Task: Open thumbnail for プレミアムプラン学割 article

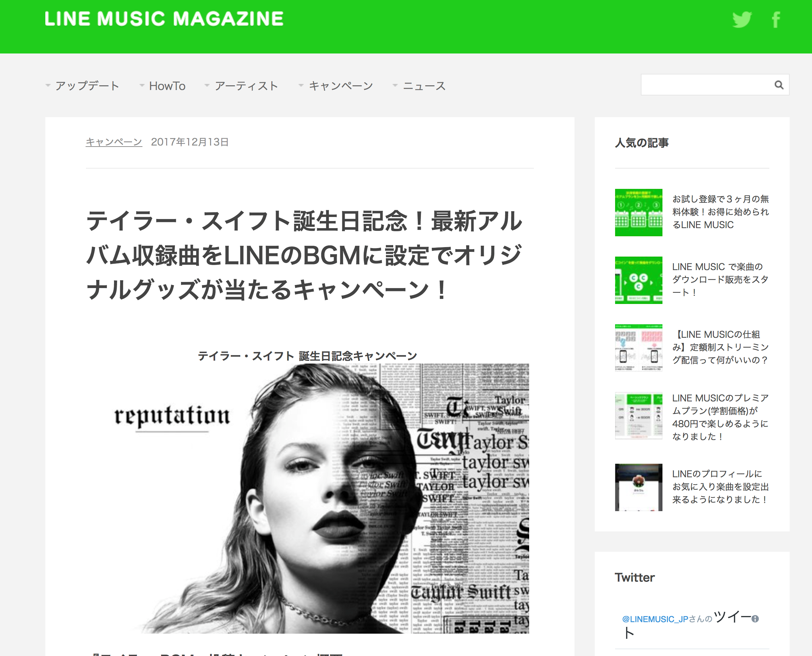Action: point(638,415)
